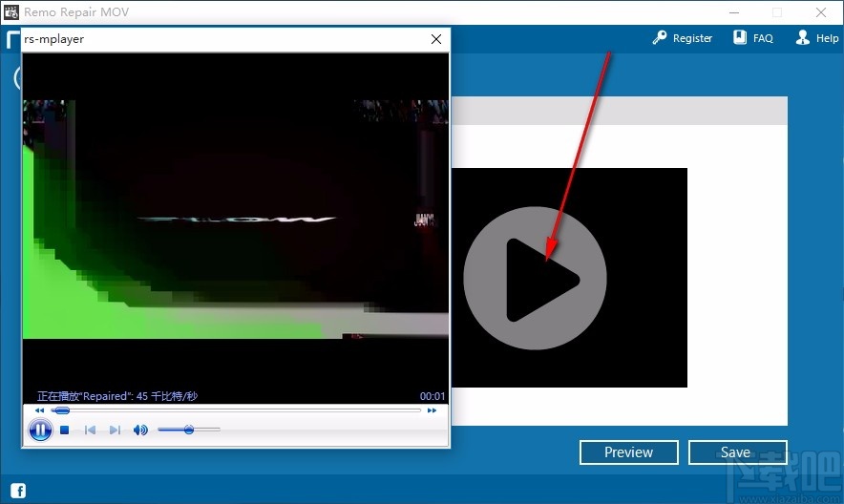Viewport: 844px width, 504px height.
Task: Click the video frame in rs-mplayer
Action: pyautogui.click(x=236, y=220)
